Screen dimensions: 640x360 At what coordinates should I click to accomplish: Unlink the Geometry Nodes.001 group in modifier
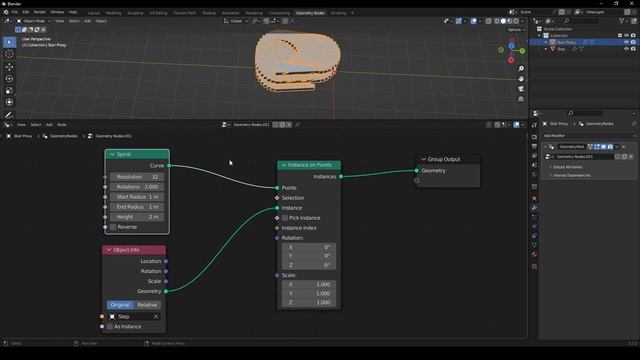[x=631, y=157]
